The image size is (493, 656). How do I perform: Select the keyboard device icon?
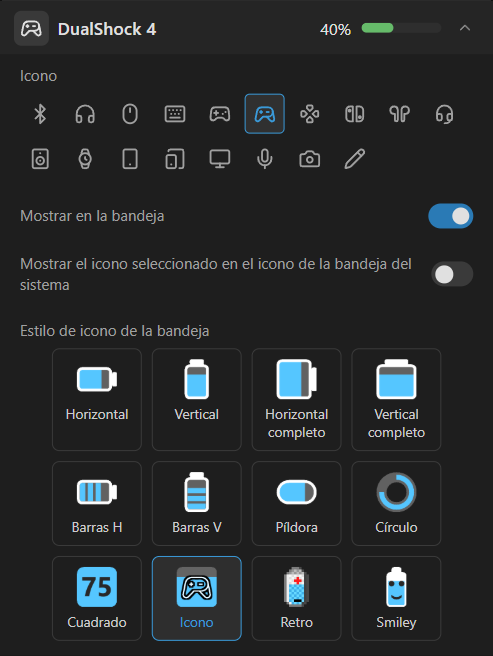coord(175,114)
